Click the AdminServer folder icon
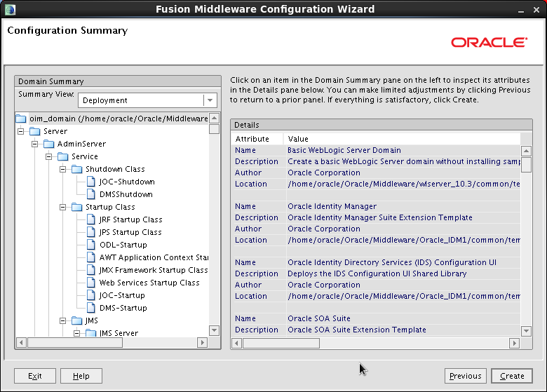 click(x=49, y=144)
